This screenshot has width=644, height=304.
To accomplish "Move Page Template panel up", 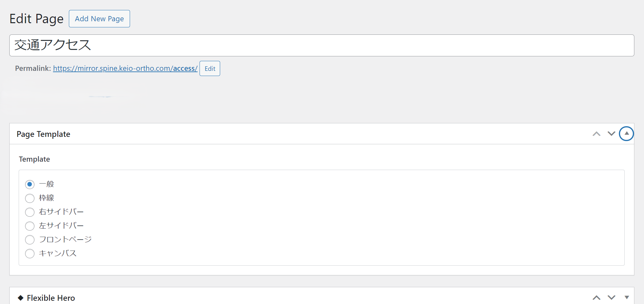I will tap(596, 134).
